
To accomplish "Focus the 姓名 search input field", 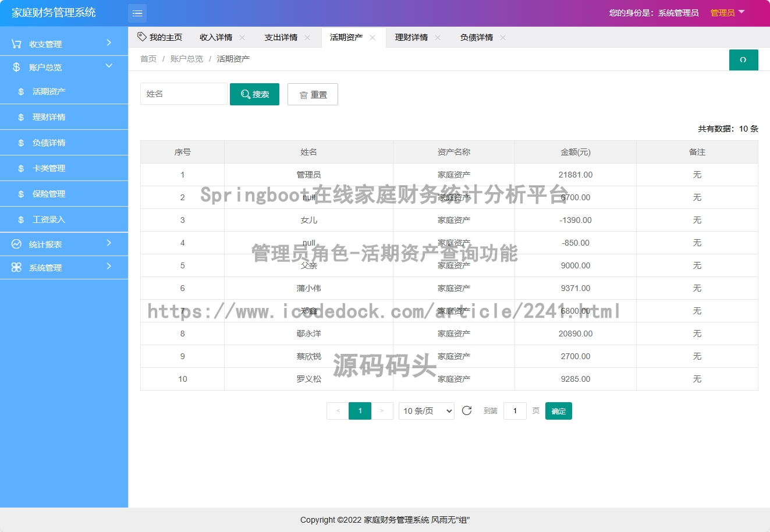I will [184, 94].
